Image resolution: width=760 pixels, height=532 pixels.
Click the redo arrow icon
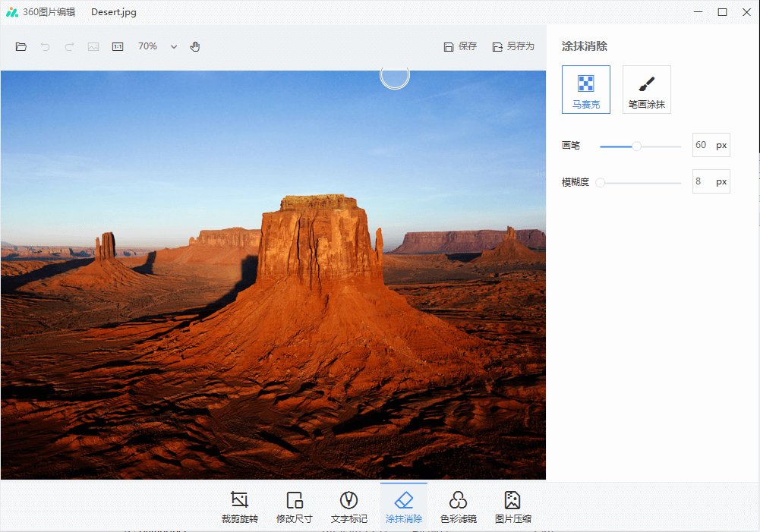pyautogui.click(x=69, y=46)
